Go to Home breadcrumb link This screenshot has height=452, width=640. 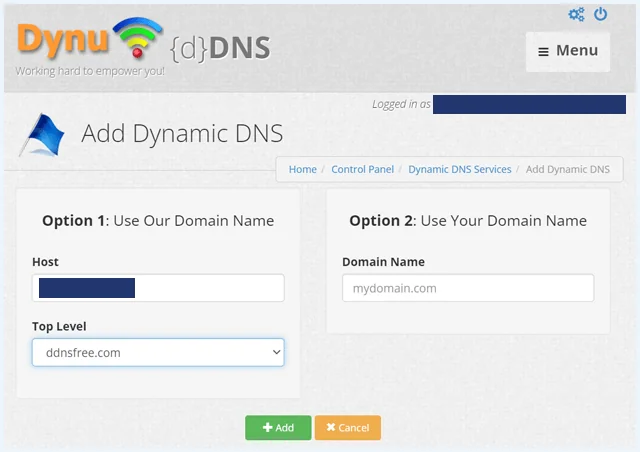tap(302, 169)
